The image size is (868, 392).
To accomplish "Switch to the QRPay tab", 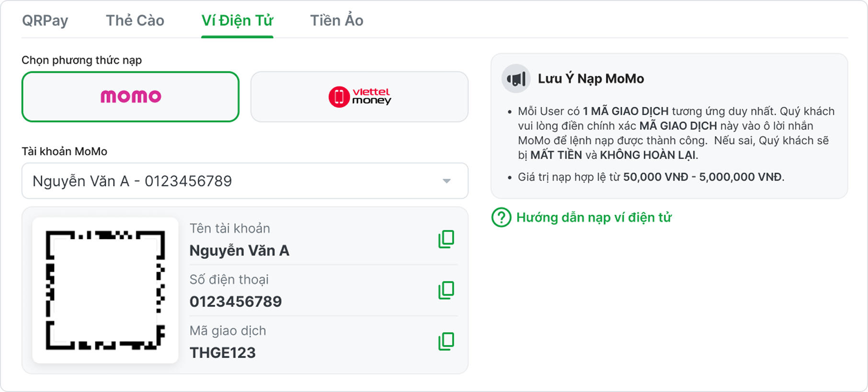I will [45, 21].
